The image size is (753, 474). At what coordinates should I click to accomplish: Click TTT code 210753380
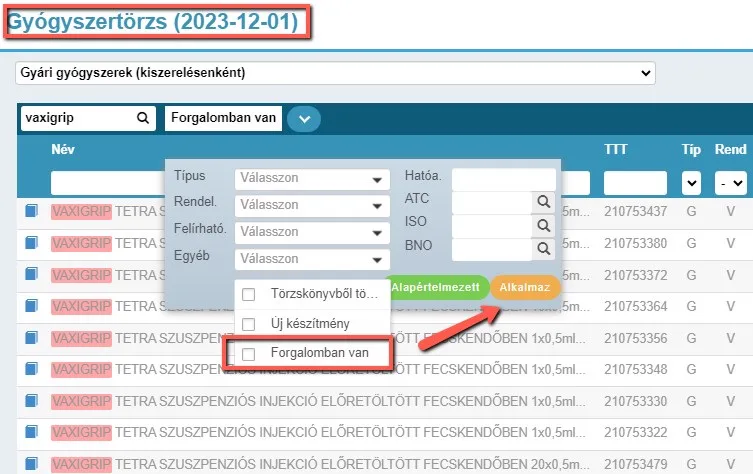point(635,243)
